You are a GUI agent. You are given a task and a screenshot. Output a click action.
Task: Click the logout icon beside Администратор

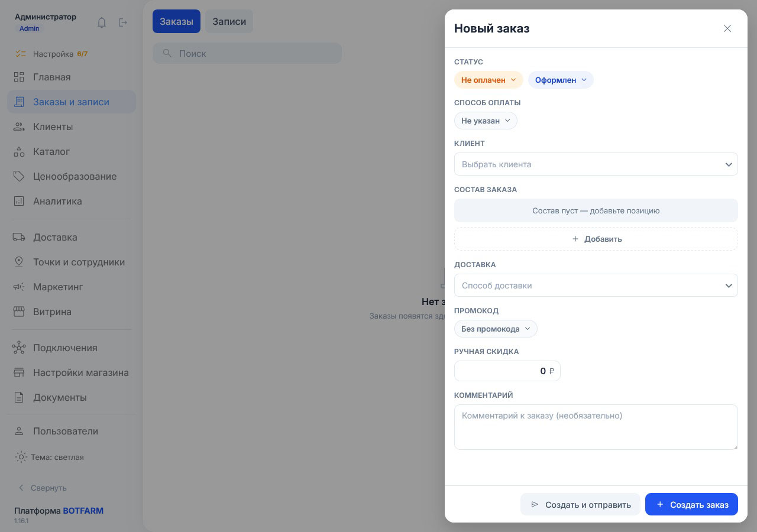(x=123, y=22)
